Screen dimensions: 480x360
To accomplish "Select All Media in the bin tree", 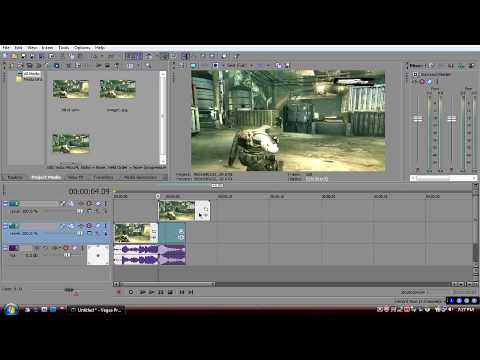I will tap(32, 73).
